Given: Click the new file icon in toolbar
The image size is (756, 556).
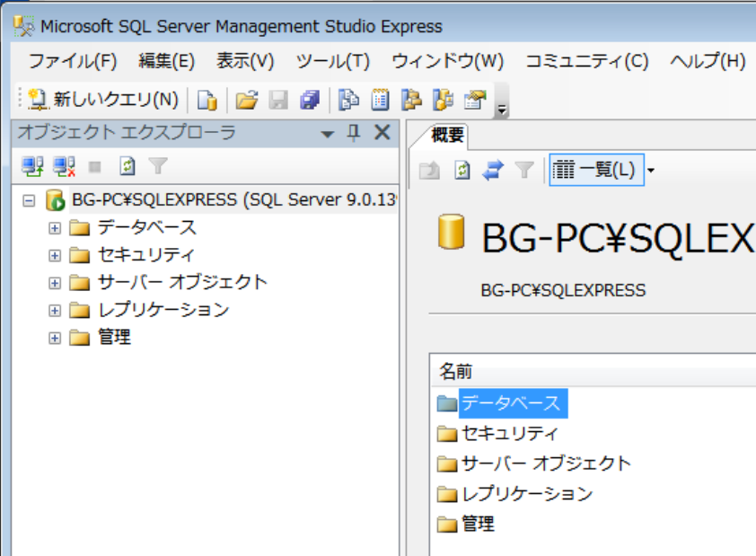Looking at the screenshot, I should click(207, 101).
